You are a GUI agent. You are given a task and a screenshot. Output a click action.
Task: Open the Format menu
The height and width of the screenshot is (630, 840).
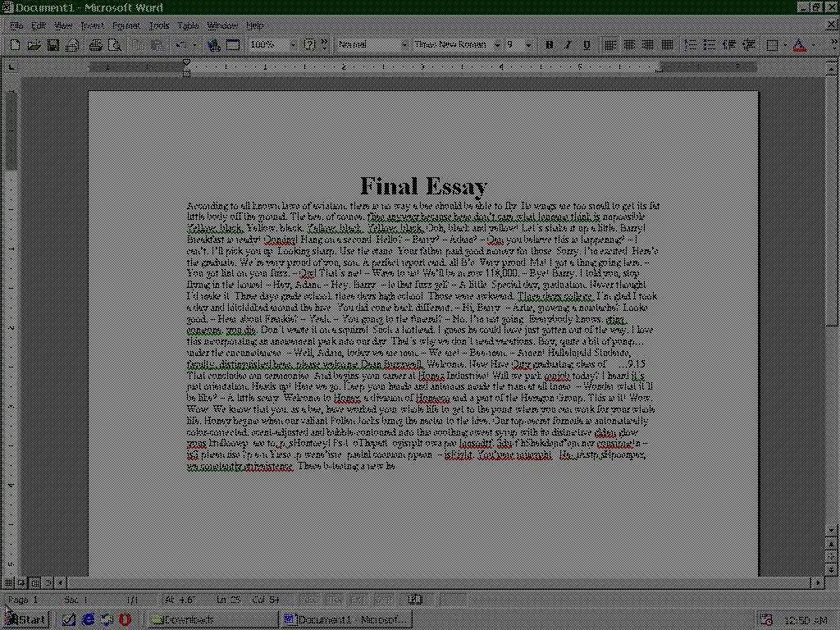126,25
